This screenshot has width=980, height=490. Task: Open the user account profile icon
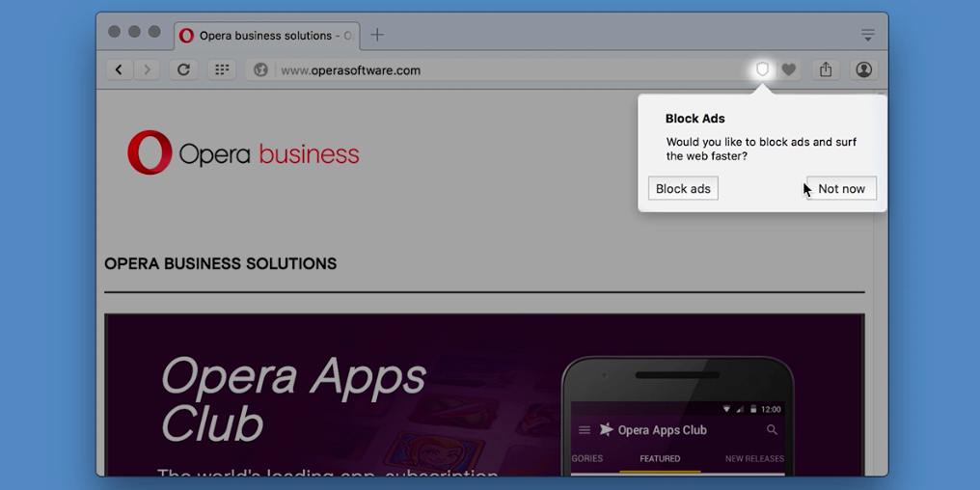pos(863,69)
